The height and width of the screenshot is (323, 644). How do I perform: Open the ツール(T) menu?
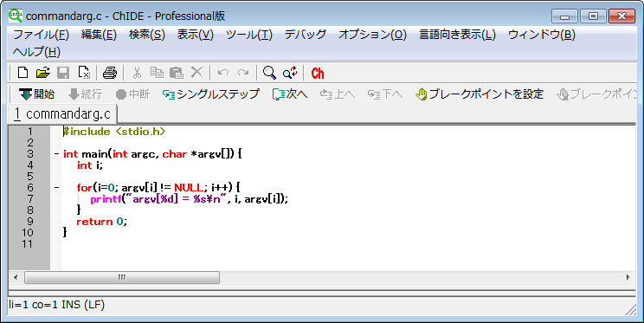[249, 35]
